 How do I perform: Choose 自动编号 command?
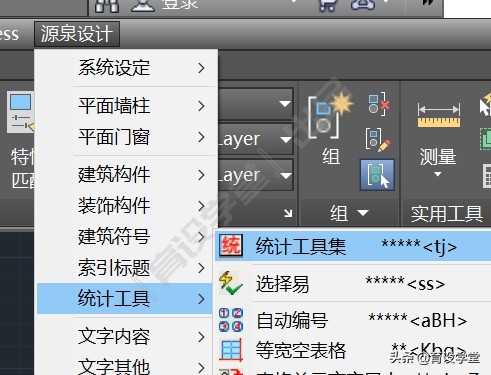[353, 320]
